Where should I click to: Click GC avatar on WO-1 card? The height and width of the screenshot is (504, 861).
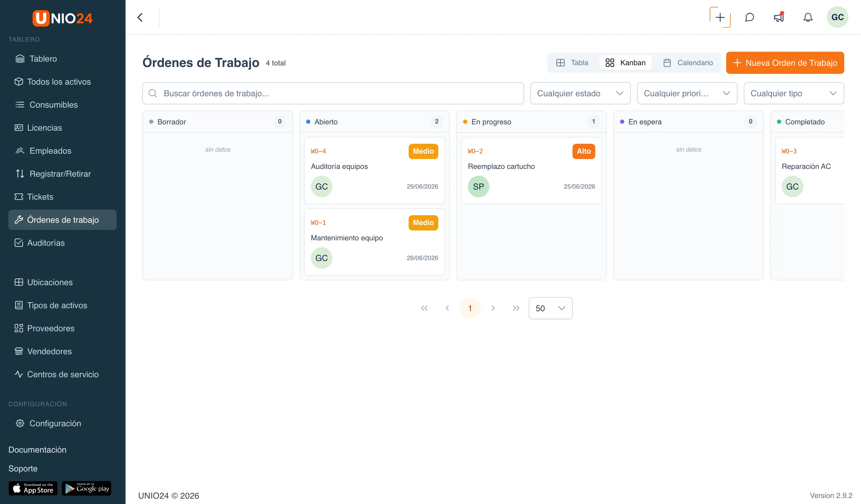[321, 258]
